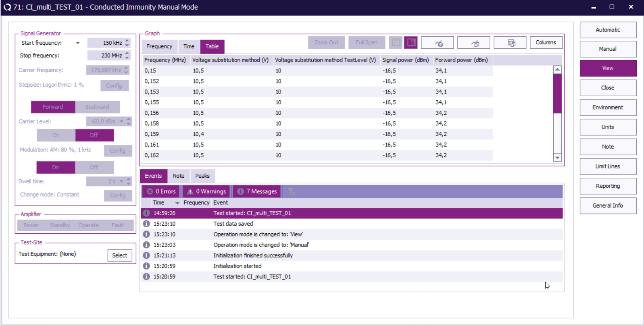Click Select for Test Equipment
Screen dimensions: 644x326
coord(120,255)
